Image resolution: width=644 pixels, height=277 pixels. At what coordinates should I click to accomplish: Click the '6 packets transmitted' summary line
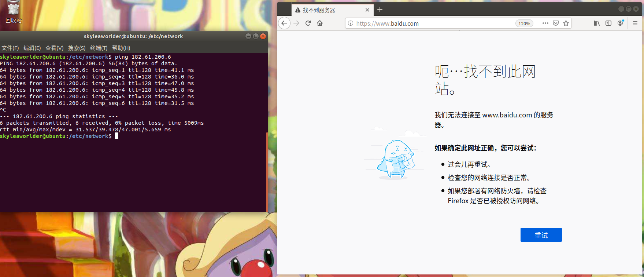coord(102,123)
